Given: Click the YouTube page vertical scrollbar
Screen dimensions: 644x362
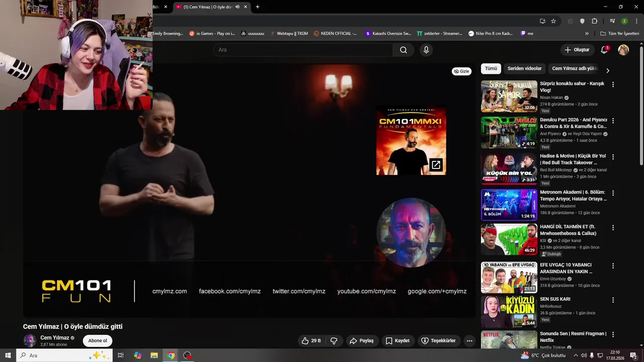Looking at the screenshot, I should coord(641,106).
